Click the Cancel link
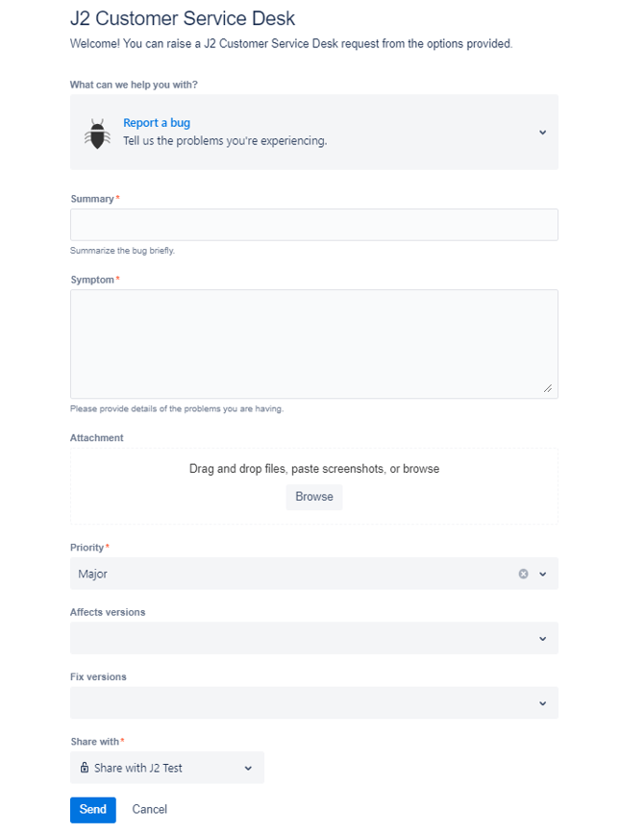This screenshot has height=834, width=644. click(150, 810)
